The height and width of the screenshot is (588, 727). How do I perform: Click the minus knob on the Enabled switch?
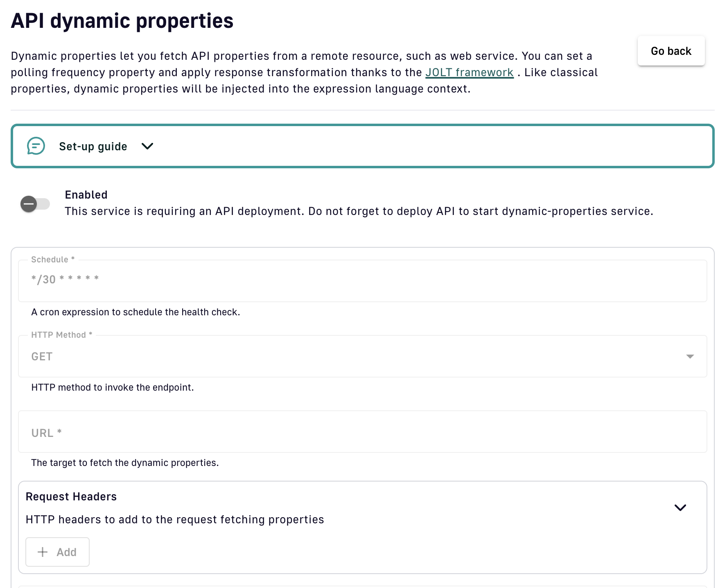pyautogui.click(x=29, y=204)
